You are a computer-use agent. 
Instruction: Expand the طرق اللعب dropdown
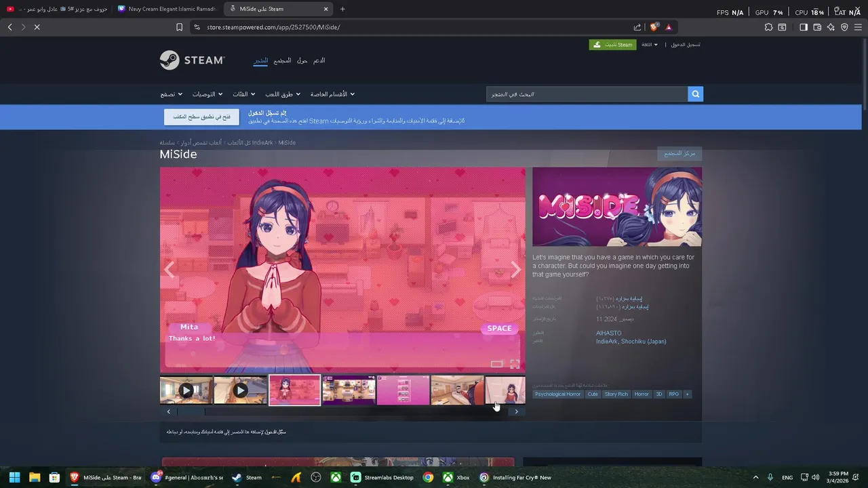pyautogui.click(x=283, y=94)
